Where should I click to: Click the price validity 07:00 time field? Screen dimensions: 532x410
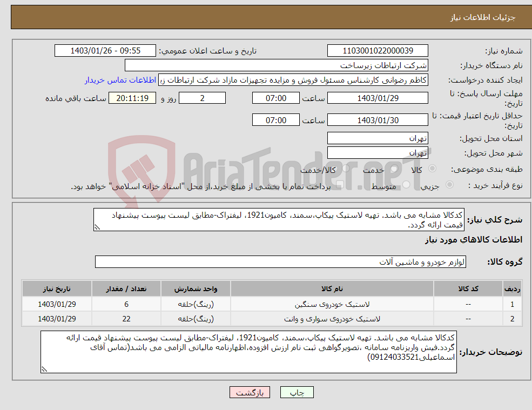point(276,120)
